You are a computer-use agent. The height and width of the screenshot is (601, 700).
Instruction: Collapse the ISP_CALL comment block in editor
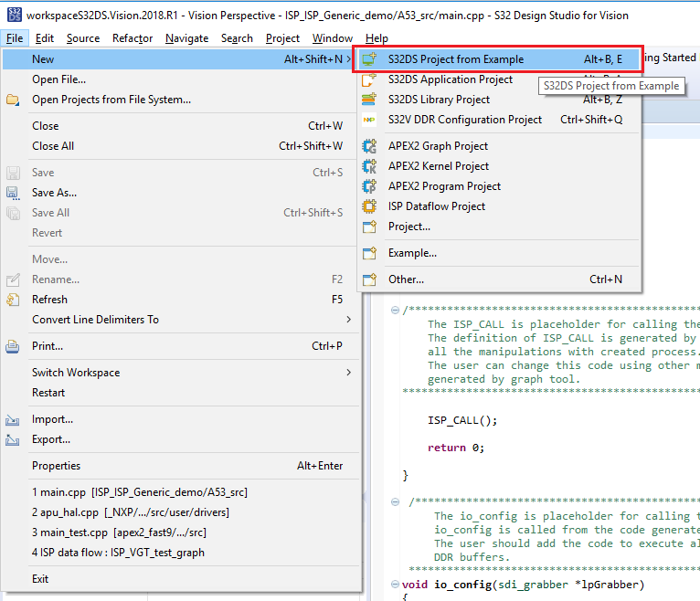395,311
